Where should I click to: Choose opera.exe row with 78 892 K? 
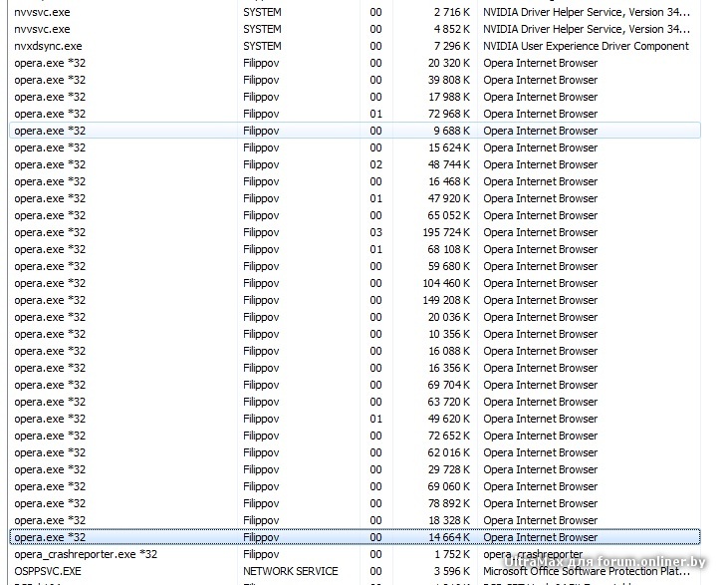[x=355, y=503]
